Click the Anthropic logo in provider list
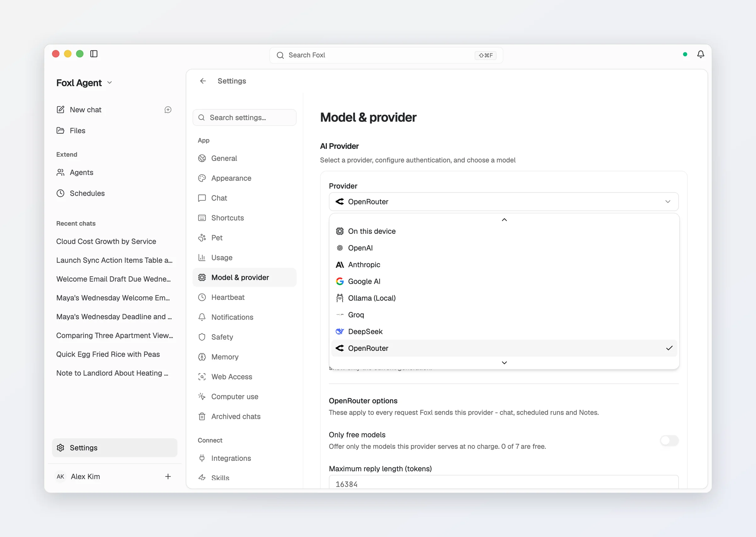Viewport: 756px width, 537px height. pyautogui.click(x=340, y=265)
